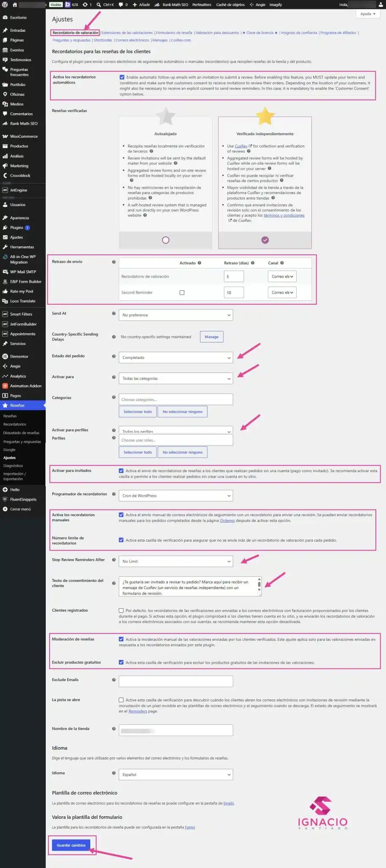Click the Usuarios user icon
The width and height of the screenshot is (386, 868).
point(5,205)
